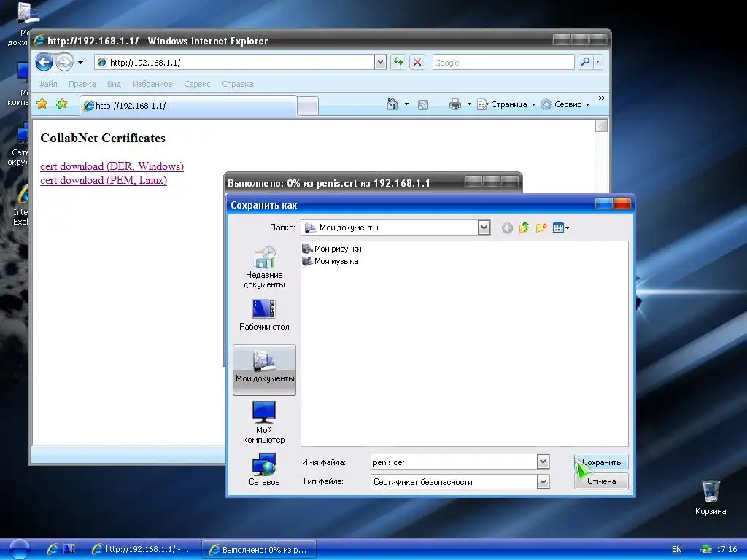The width and height of the screenshot is (747, 560).
Task: Open the Сервис menu in the menu bar
Action: [197, 84]
